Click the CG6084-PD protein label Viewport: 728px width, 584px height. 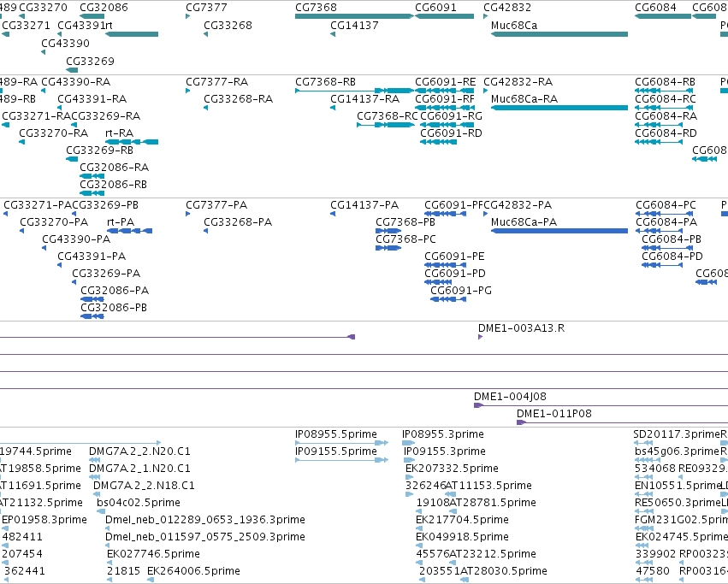click(672, 257)
